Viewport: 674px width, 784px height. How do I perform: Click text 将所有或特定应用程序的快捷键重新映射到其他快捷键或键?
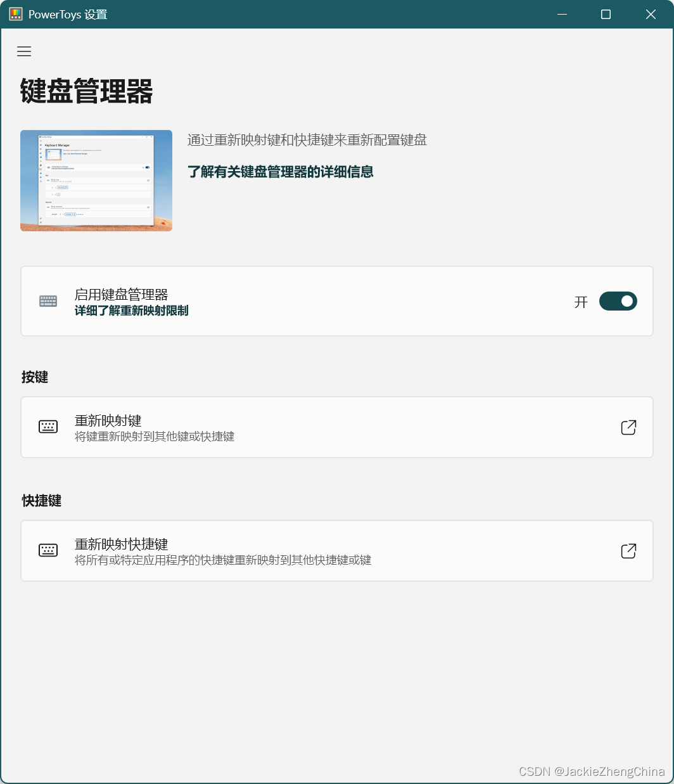click(x=223, y=560)
